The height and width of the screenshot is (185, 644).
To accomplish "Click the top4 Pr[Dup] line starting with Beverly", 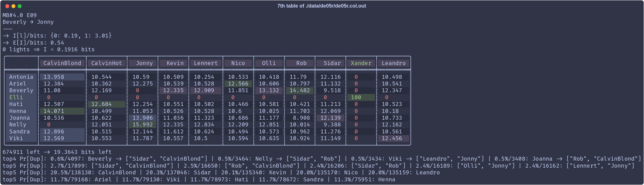I will point(322,159).
